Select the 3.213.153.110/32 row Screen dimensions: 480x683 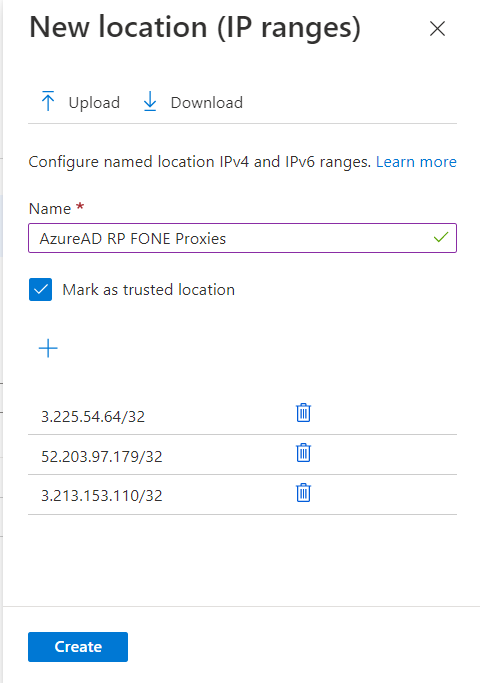(x=242, y=495)
